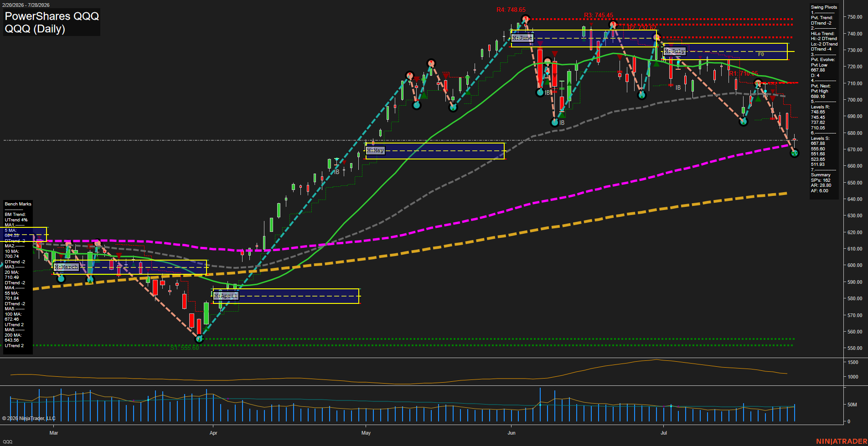The height and width of the screenshot is (446, 868).
Task: Click the 50M volume axis label
Action: (852, 405)
